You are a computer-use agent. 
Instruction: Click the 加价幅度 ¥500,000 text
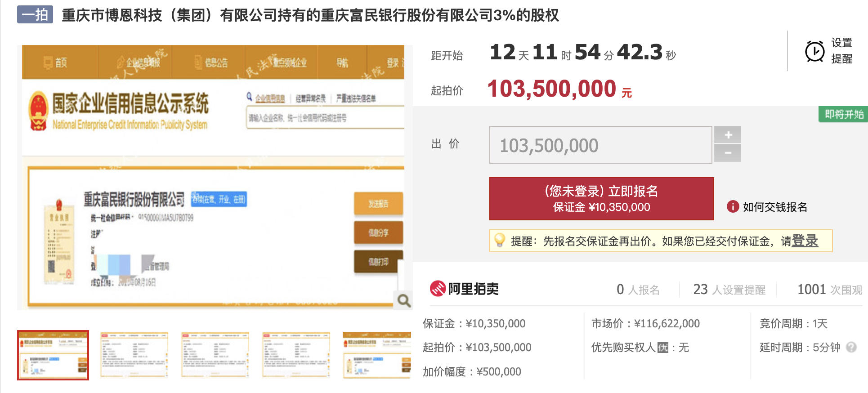(472, 371)
